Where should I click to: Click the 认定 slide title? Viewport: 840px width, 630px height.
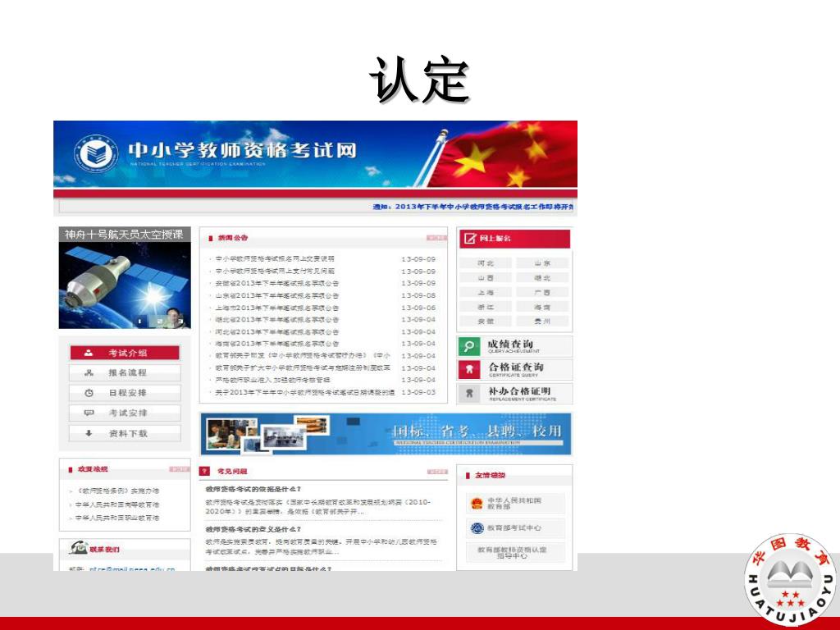419,80
